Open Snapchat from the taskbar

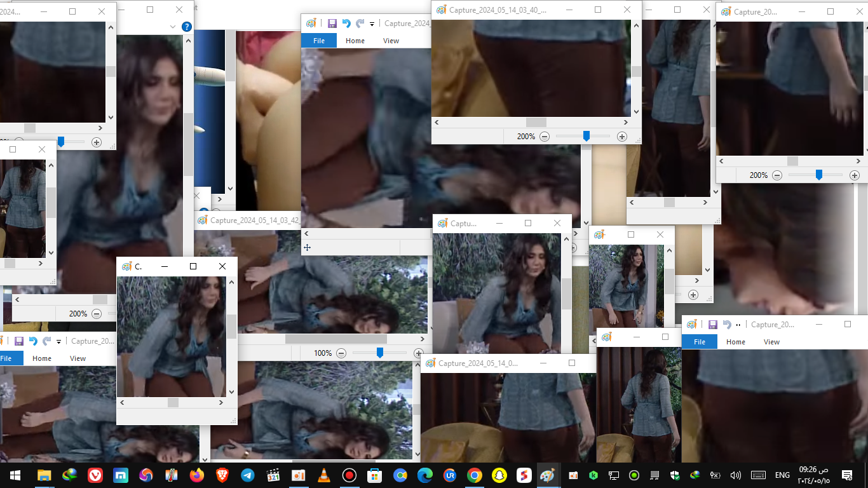tap(499, 475)
